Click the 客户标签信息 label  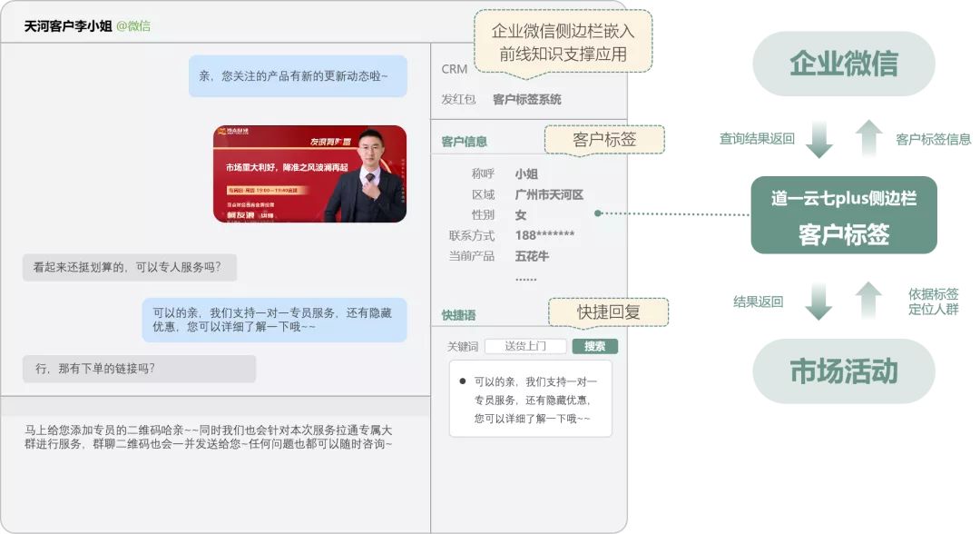click(933, 140)
